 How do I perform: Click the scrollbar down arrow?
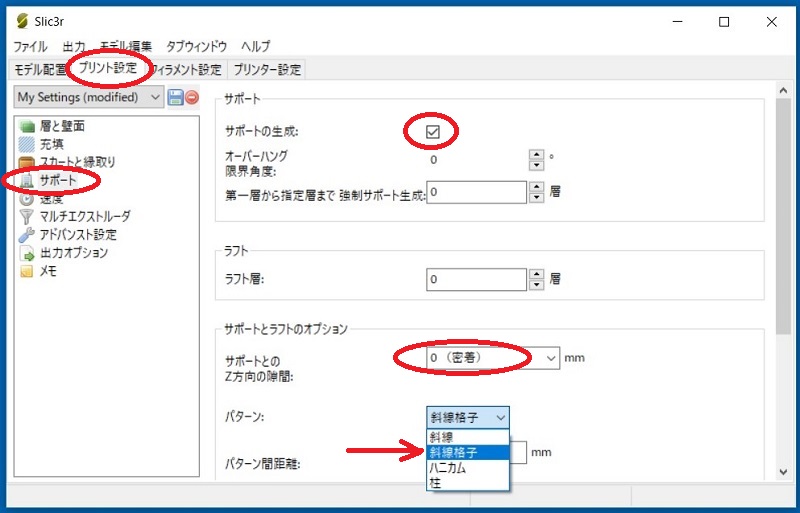pos(783,472)
